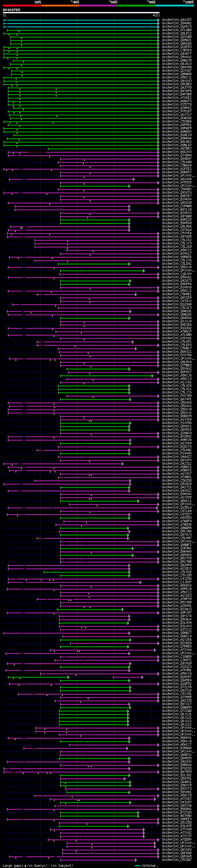
Task: Open hit UniRef100_Q2V2W9
Action: [x=177, y=37]
